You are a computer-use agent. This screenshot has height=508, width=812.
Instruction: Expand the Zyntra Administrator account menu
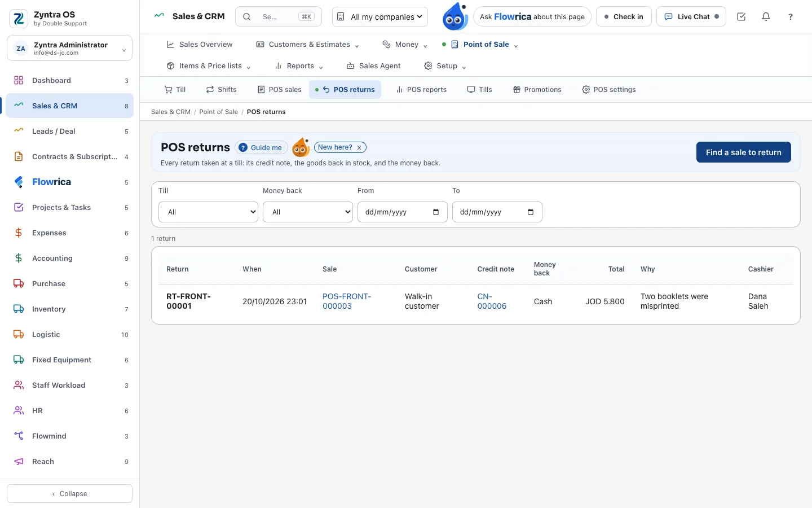(x=70, y=48)
